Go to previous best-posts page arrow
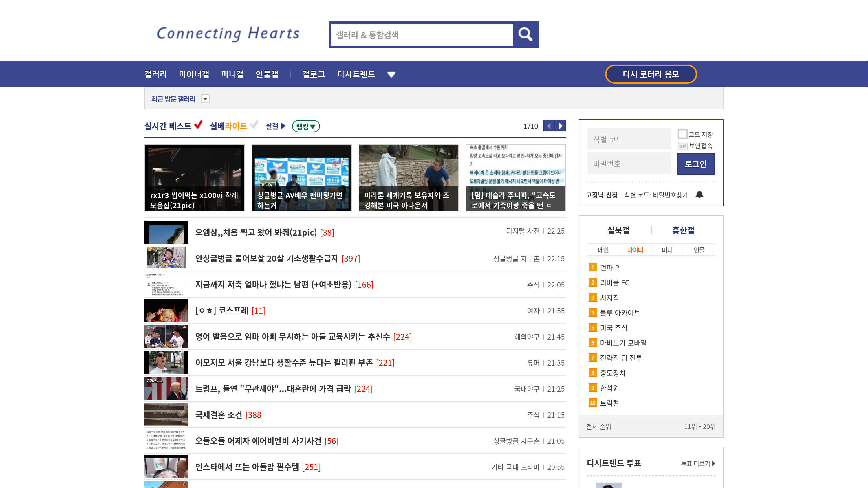This screenshot has height=488, width=868. [x=549, y=126]
